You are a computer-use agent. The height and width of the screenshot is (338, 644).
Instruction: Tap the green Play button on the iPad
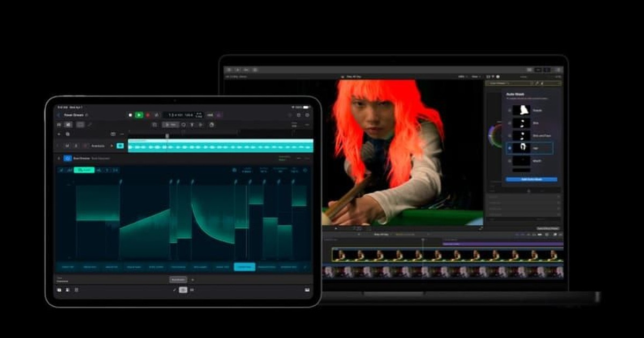click(139, 115)
